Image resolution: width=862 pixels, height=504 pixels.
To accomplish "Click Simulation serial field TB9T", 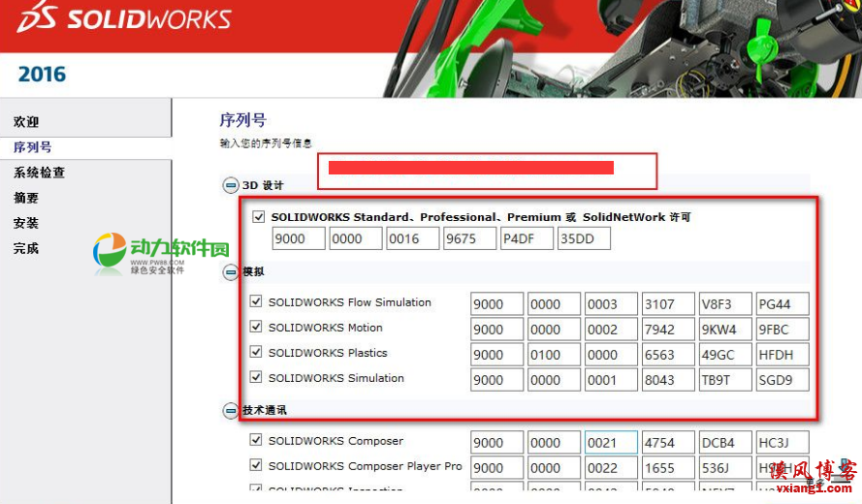I will [725, 380].
